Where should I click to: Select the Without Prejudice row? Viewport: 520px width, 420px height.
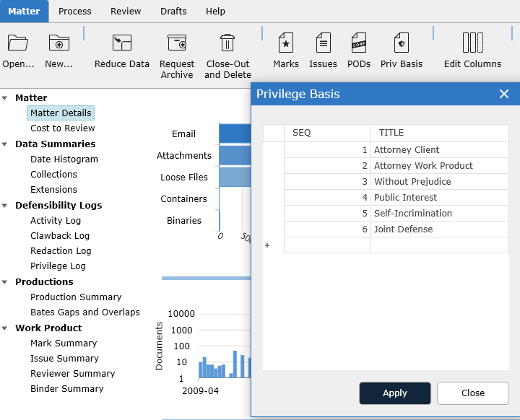click(396, 182)
